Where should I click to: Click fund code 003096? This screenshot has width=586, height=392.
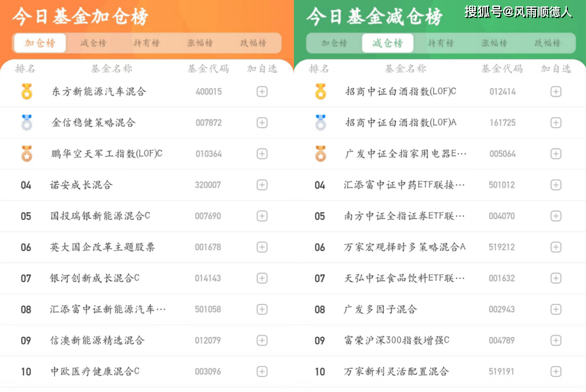point(208,372)
